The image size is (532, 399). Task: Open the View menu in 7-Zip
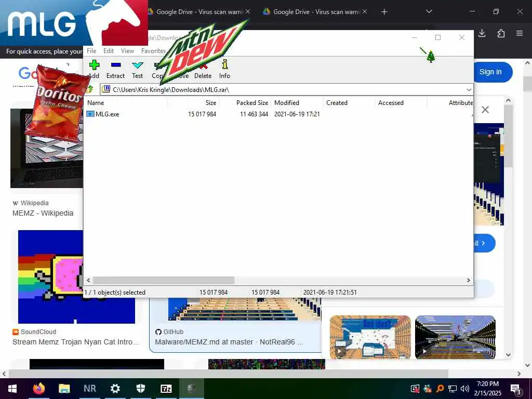coord(128,51)
